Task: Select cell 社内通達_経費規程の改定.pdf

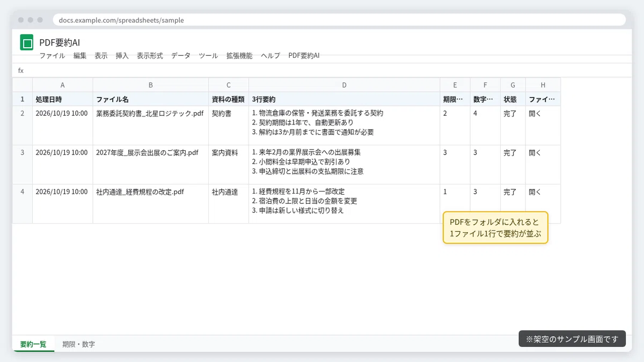Action: click(x=151, y=204)
